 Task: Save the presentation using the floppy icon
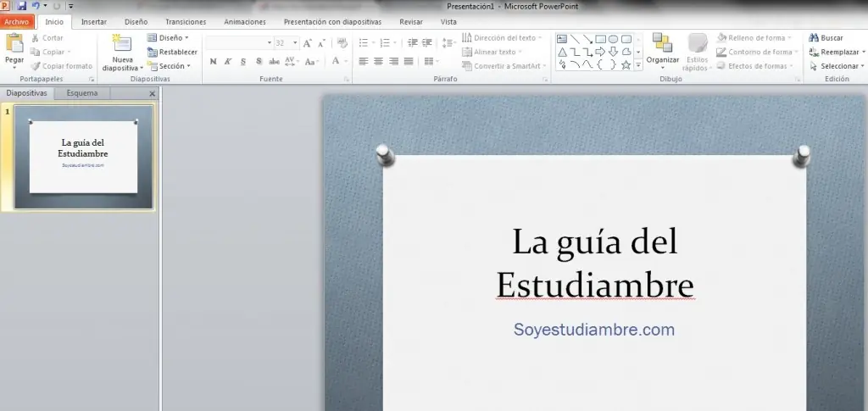click(x=22, y=6)
